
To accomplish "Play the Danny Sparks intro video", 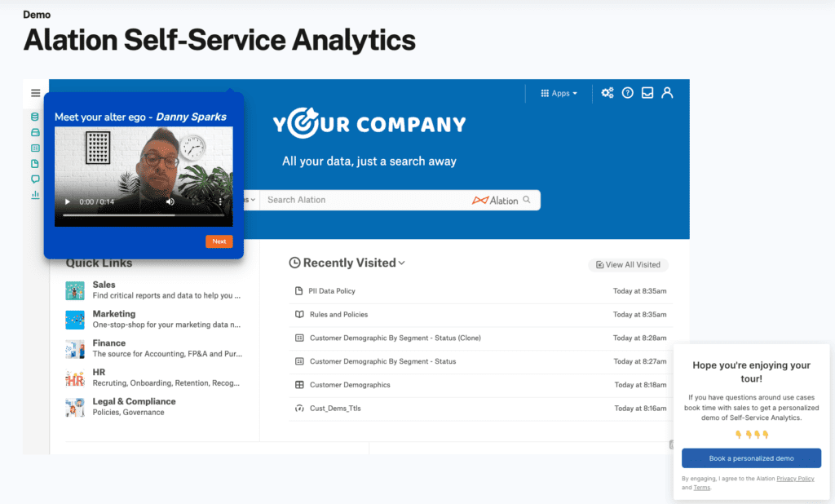I will pos(67,201).
